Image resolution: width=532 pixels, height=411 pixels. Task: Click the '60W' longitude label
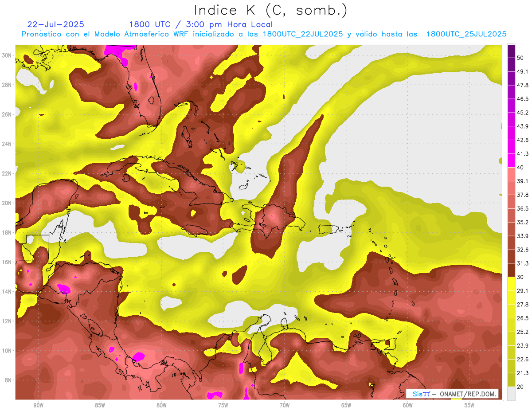[408, 405]
